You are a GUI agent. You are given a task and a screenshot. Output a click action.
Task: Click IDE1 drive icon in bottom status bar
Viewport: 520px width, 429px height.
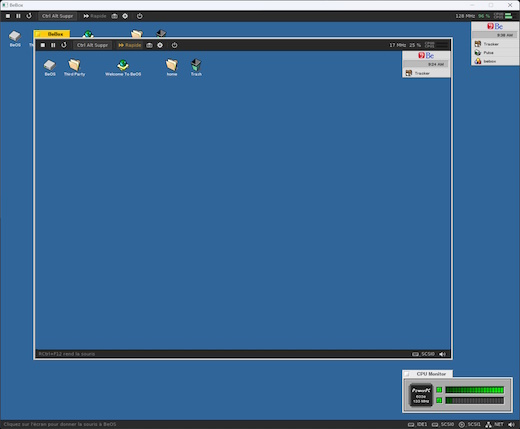(x=411, y=424)
